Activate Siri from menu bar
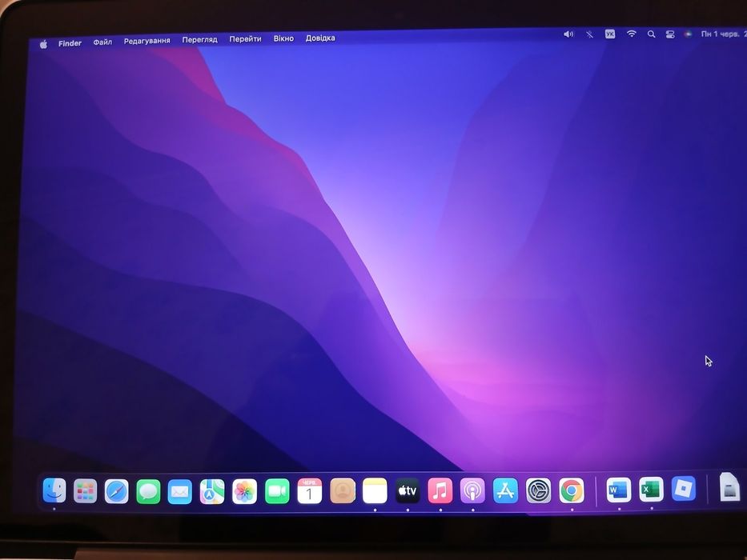The image size is (747, 560). (688, 34)
